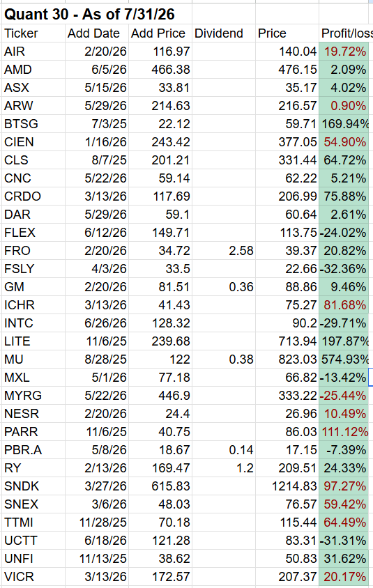Select the PBR.A ticker cell
This screenshot has height=588, width=373.
point(33,450)
